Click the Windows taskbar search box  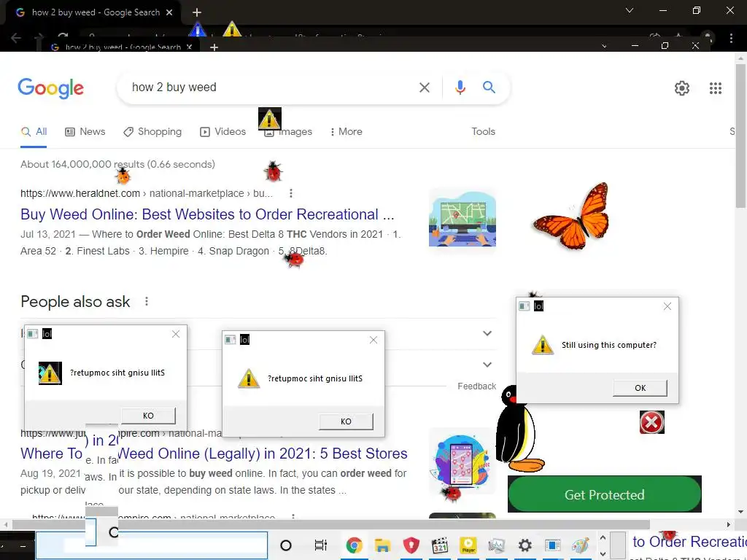(152, 545)
